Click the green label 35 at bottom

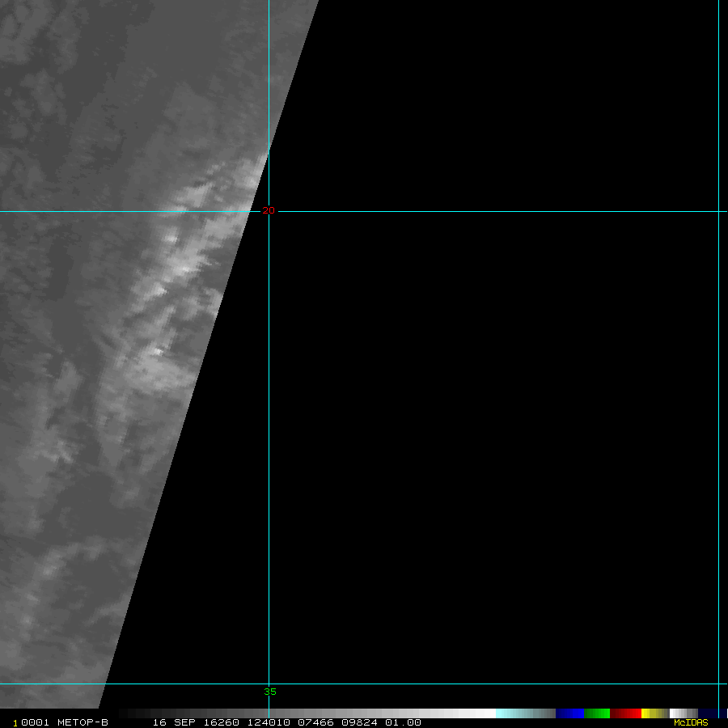[x=270, y=692]
